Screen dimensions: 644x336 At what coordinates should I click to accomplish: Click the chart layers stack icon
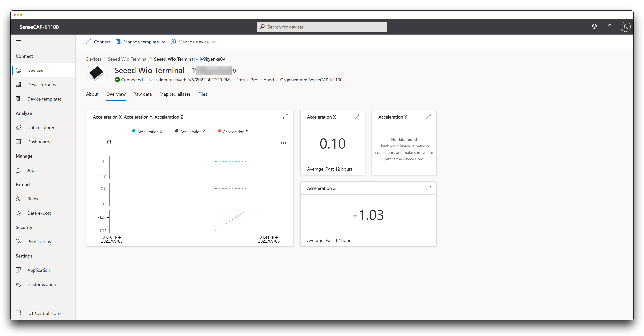coord(109,142)
